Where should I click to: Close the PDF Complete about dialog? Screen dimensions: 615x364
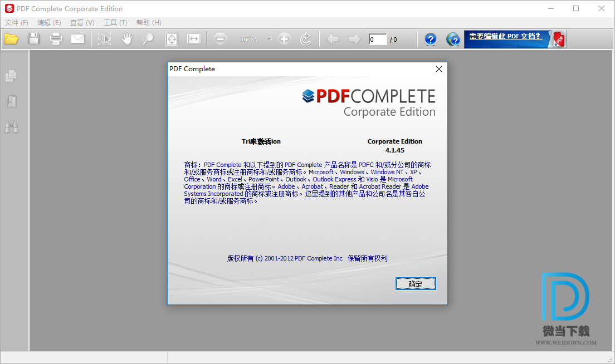coord(439,69)
